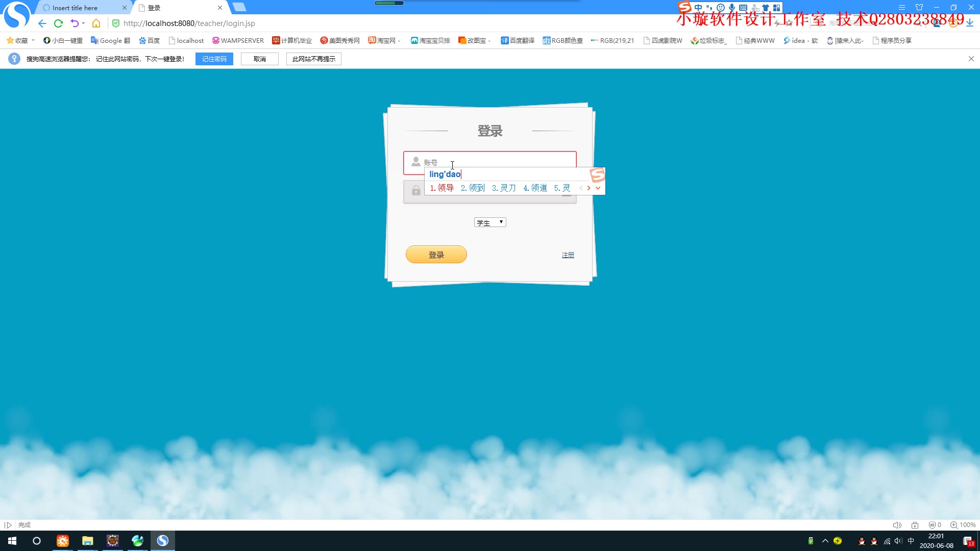Open browser downloads arrow icon
The height and width of the screenshot is (551, 980).
[x=970, y=23]
